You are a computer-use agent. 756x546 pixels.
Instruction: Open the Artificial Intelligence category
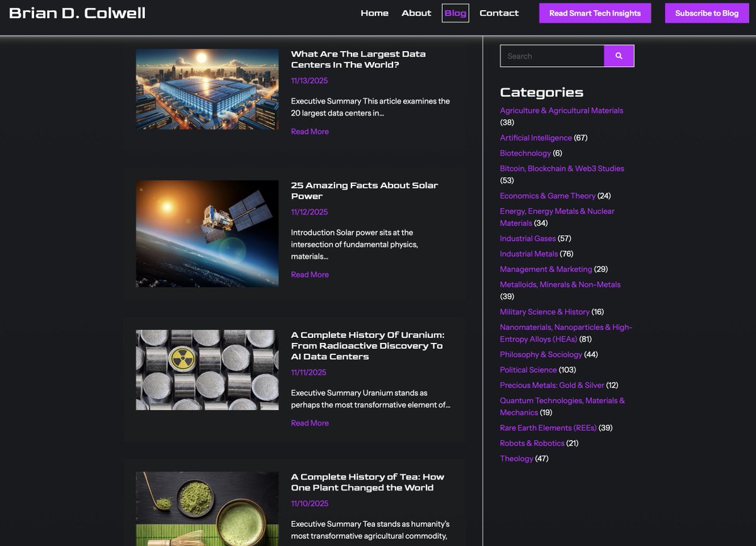click(536, 138)
